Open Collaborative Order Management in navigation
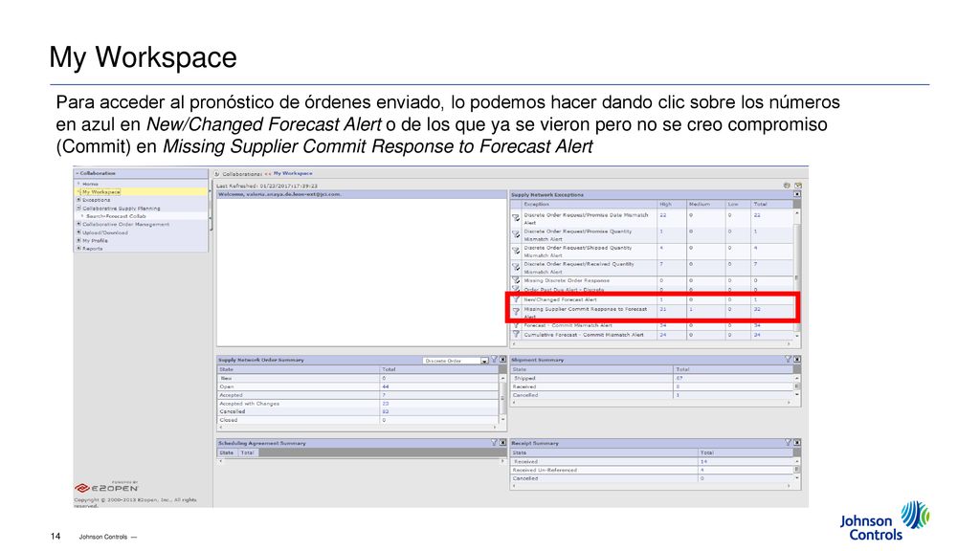 [125, 224]
